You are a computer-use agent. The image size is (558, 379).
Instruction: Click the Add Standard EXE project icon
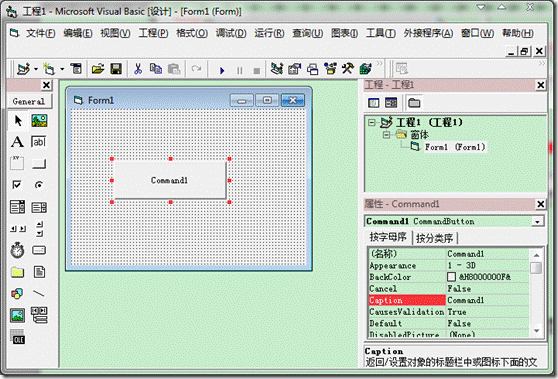click(x=23, y=69)
